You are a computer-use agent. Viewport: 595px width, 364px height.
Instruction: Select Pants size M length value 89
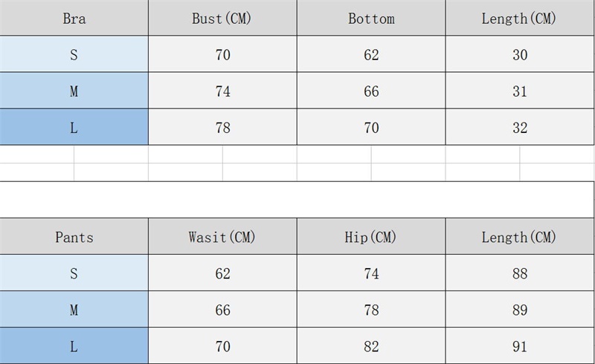tap(519, 310)
